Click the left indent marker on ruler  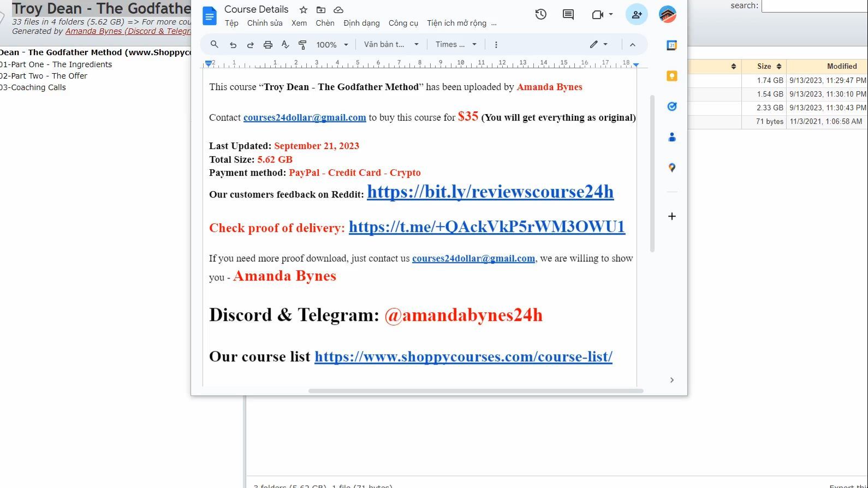coord(209,64)
